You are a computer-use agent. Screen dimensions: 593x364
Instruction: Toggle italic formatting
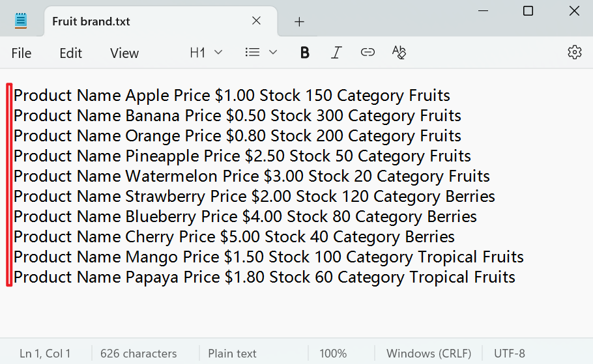(x=336, y=53)
